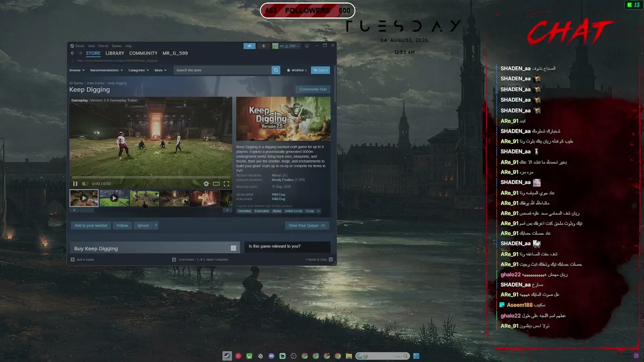Select the Simulation tag

point(245,211)
